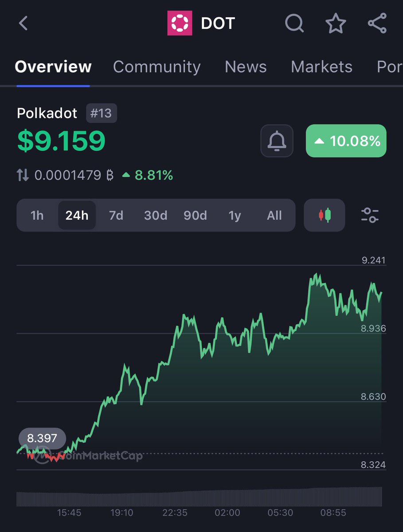
Task: Tap the 0.0001479 BTC price
Action: point(74,176)
